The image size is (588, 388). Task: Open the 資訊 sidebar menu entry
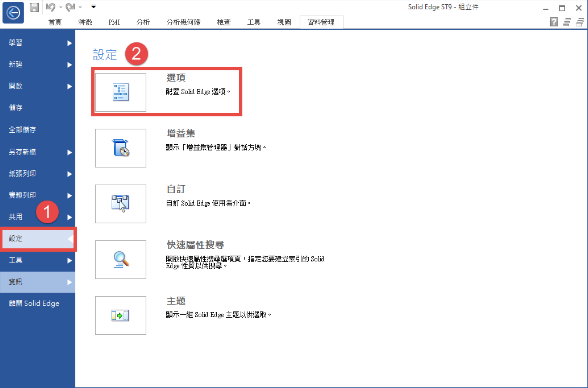pyautogui.click(x=38, y=282)
